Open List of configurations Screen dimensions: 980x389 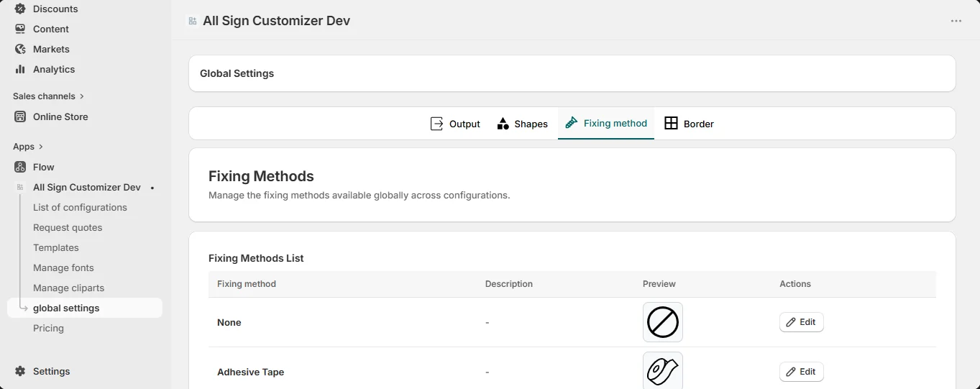[80, 207]
